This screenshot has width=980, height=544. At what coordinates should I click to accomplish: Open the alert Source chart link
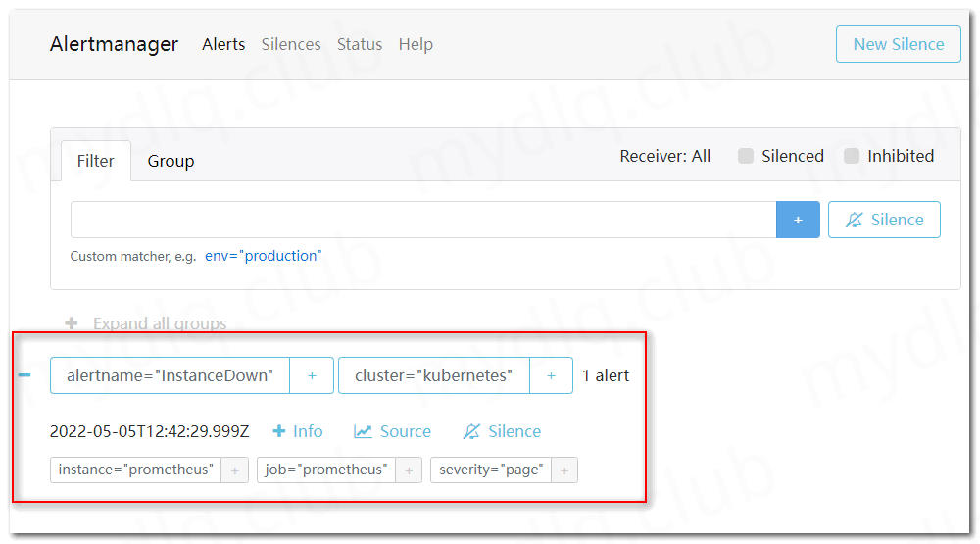[x=393, y=431]
